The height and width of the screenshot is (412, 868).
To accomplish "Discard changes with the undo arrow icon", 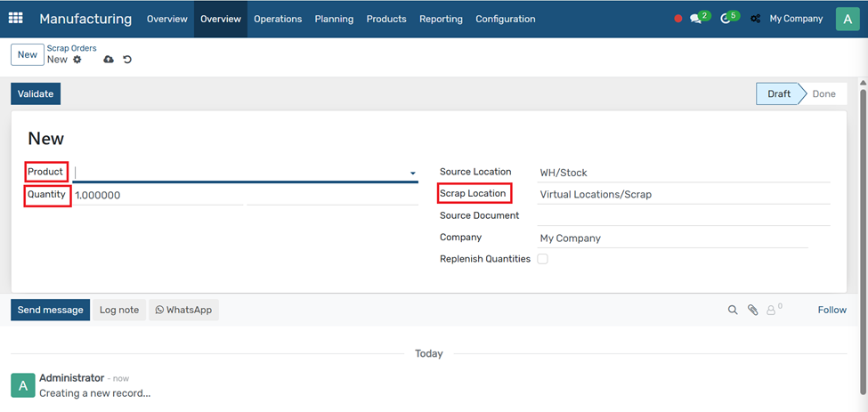I will (127, 60).
